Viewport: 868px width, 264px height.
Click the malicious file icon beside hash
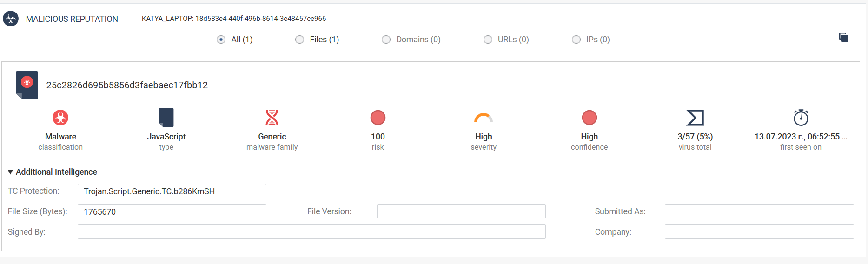tap(27, 85)
